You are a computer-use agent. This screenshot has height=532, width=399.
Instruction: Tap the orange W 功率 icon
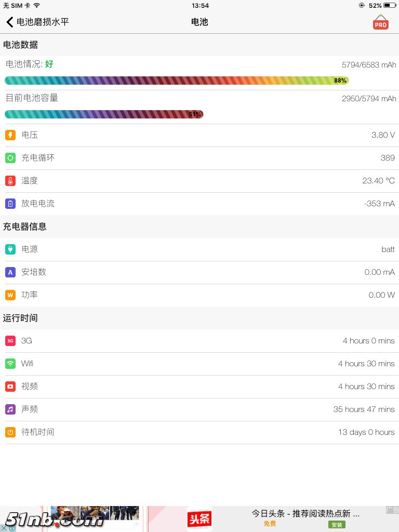point(10,295)
